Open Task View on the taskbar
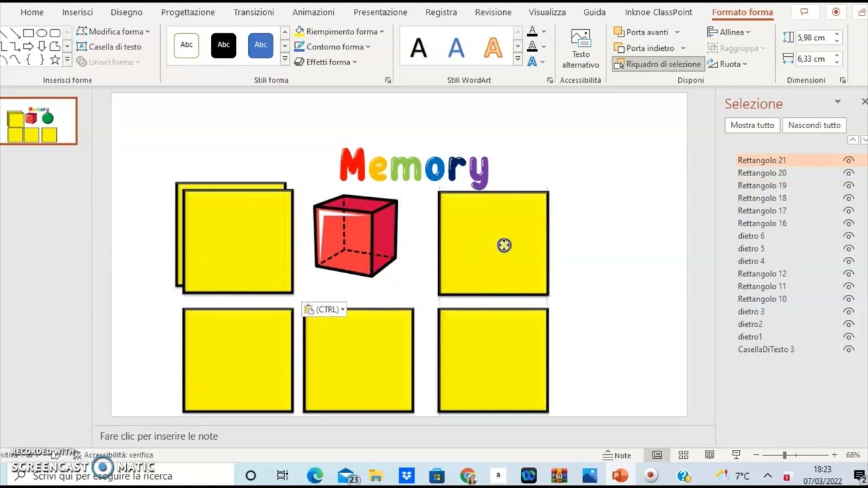 pos(282,476)
